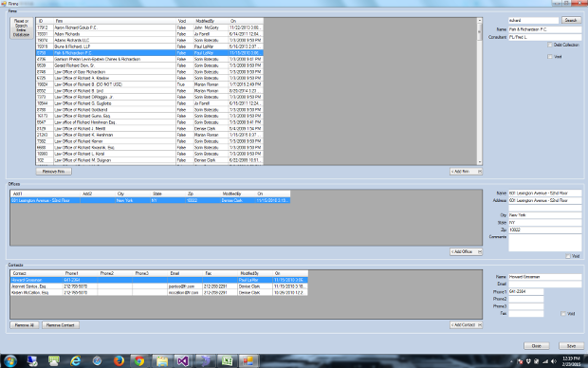Click the Remove Contact button

coord(61,325)
